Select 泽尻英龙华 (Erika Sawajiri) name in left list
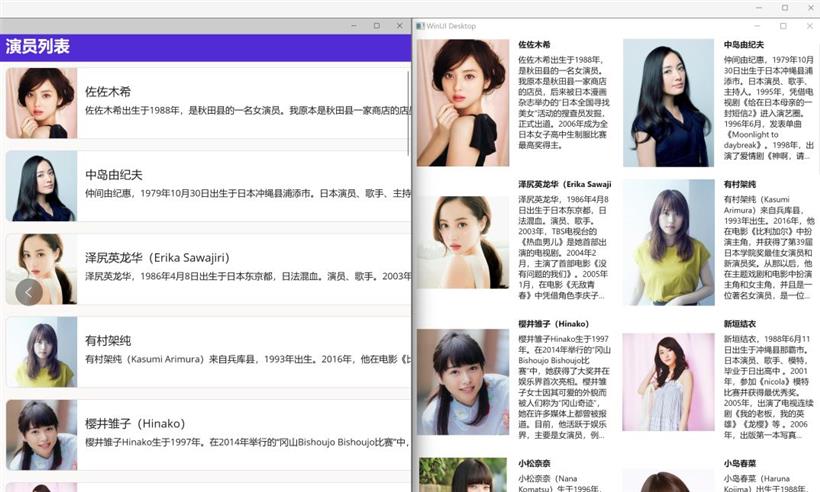This screenshot has width=820, height=492. [157, 258]
